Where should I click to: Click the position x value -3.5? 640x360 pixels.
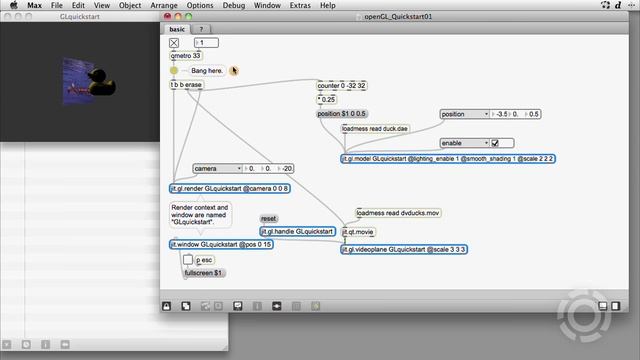501,114
